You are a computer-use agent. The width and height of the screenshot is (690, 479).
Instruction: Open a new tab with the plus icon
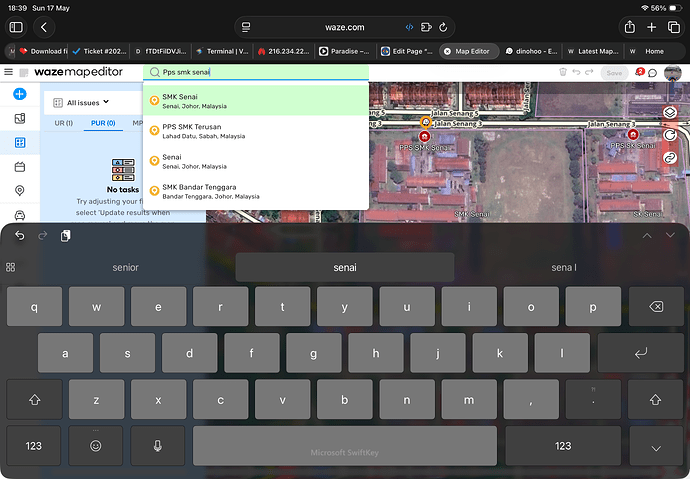[652, 27]
